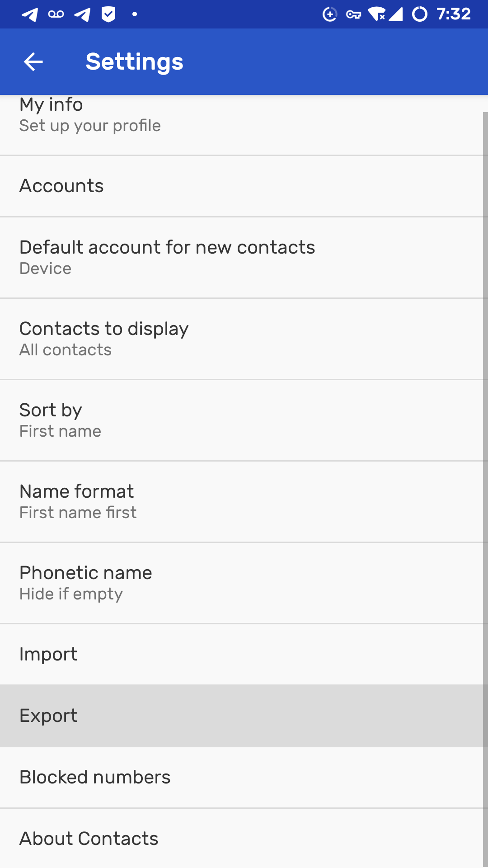This screenshot has height=868, width=488.
Task: Tap the back arrow in Settings header
Action: [x=33, y=62]
